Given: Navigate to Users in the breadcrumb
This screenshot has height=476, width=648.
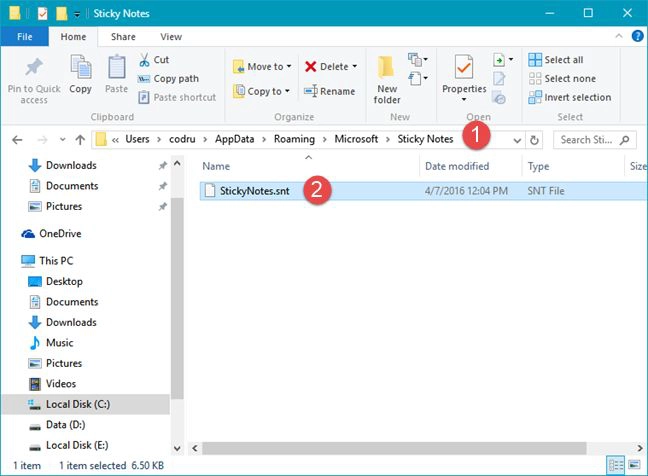Looking at the screenshot, I should [137, 139].
